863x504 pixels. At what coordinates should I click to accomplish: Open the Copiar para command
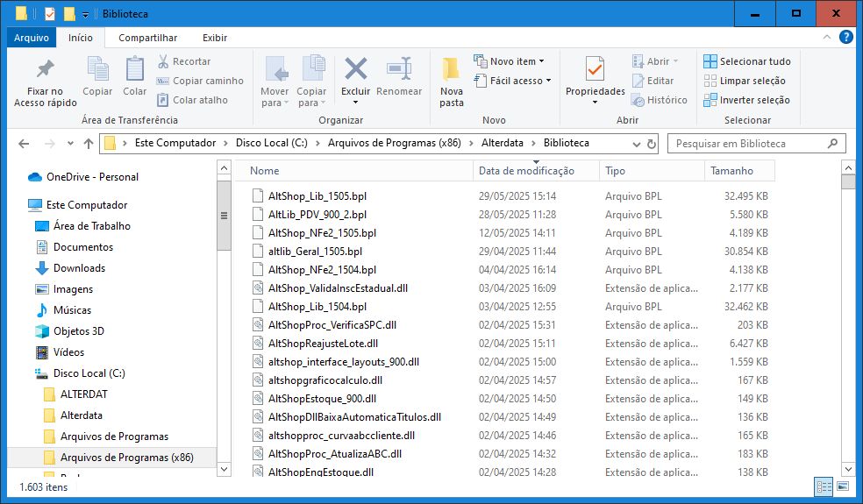pyautogui.click(x=311, y=82)
